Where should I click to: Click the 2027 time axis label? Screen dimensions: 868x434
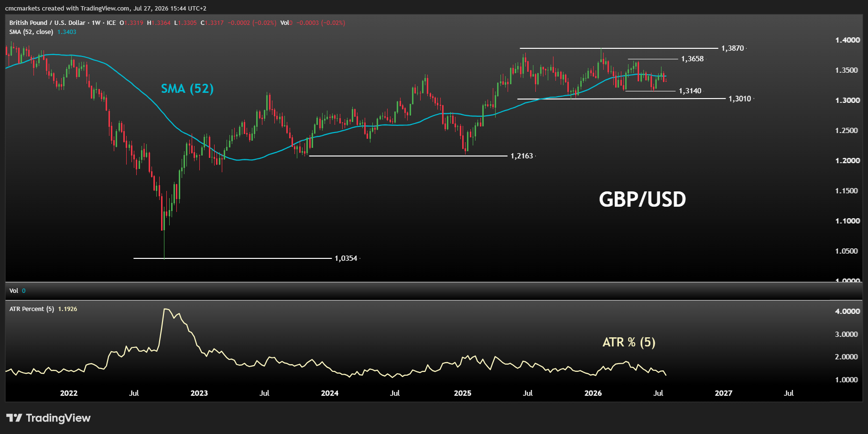[724, 393]
